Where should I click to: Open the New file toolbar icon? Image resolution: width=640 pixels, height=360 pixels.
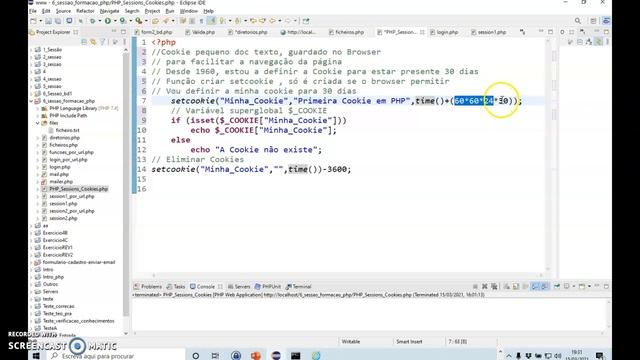tap(33, 21)
